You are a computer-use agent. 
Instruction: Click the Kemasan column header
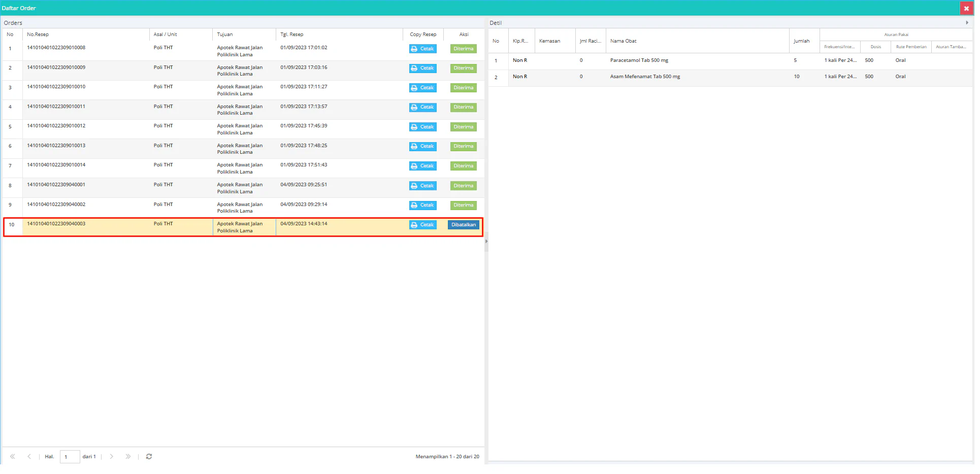(x=554, y=41)
